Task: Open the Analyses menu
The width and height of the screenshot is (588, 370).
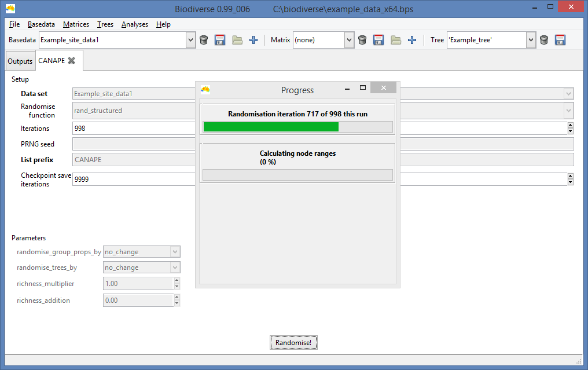Action: tap(135, 24)
